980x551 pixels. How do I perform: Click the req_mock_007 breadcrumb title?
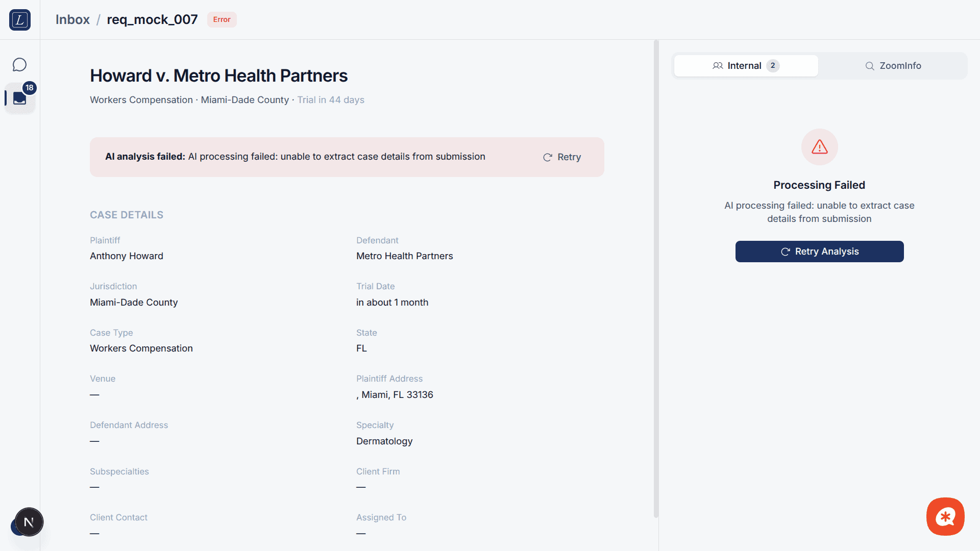[152, 19]
